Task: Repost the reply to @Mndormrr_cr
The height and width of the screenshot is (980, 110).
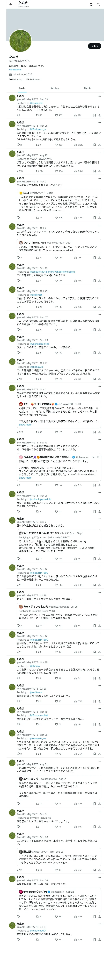Action: (x=38, y=145)
